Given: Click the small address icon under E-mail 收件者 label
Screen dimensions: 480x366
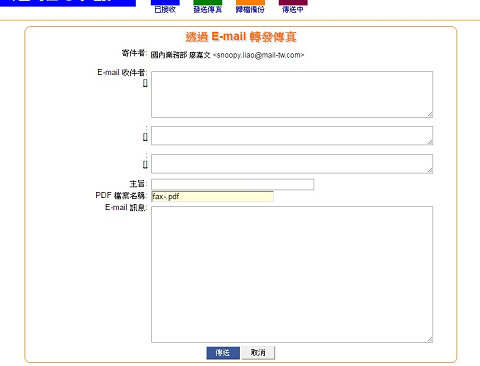Looking at the screenshot, I should tap(145, 83).
